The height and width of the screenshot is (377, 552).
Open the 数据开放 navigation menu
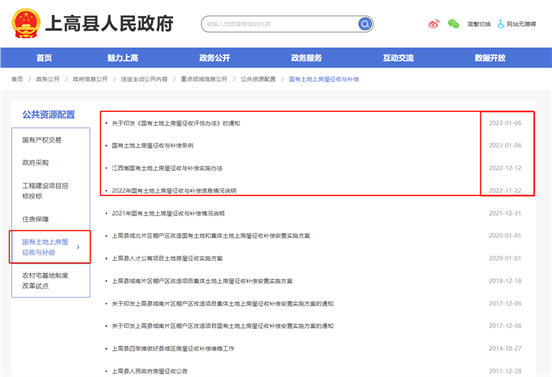click(x=490, y=58)
